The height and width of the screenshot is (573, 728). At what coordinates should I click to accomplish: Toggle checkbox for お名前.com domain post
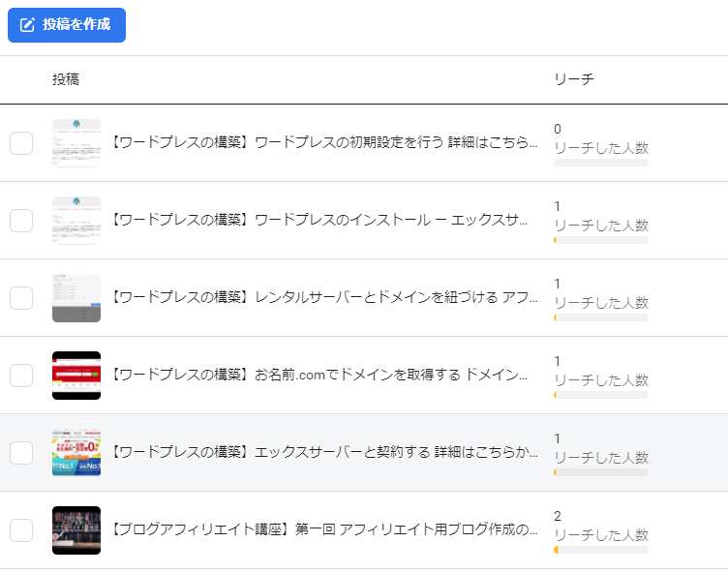[21, 376]
